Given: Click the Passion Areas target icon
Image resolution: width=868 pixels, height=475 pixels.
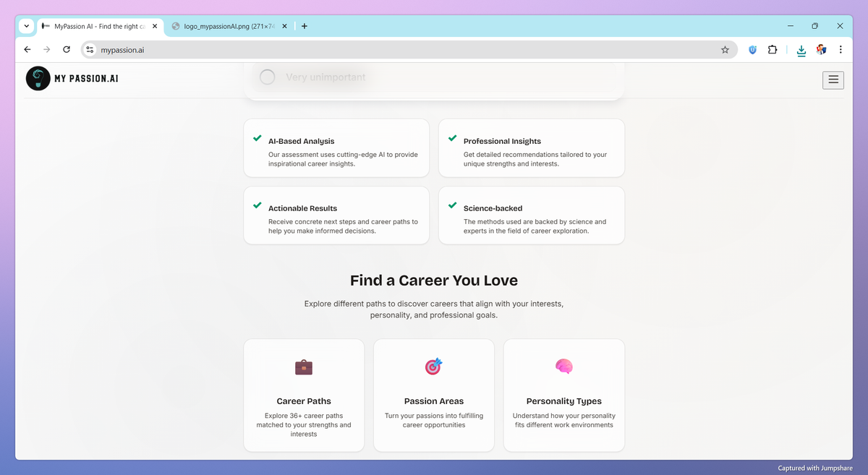Looking at the screenshot, I should tap(433, 367).
